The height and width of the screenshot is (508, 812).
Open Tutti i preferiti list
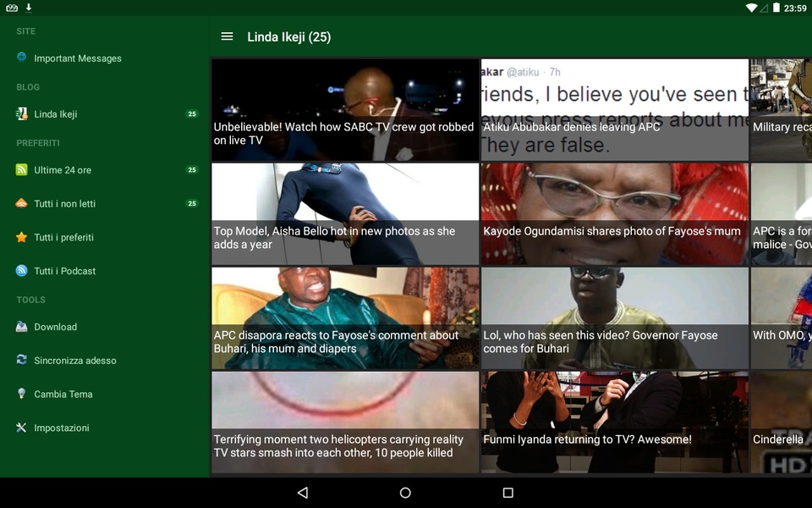[105, 237]
